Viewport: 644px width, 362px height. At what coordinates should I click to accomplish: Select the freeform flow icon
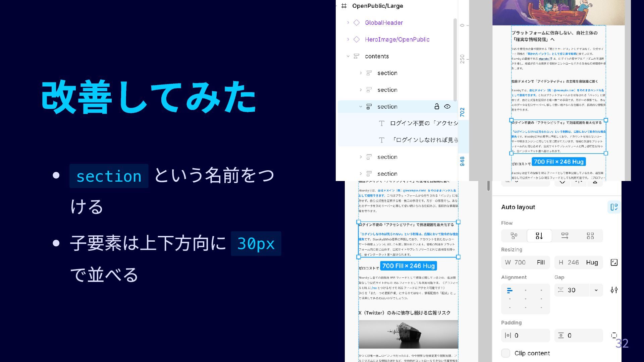pyautogui.click(x=514, y=236)
